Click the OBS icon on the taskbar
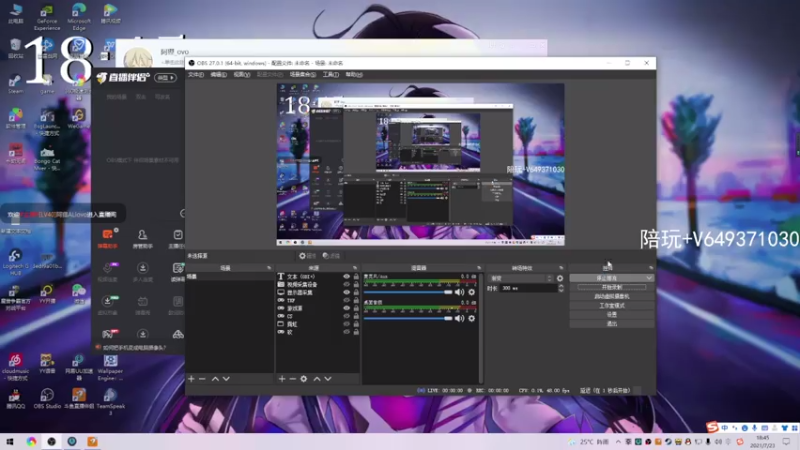The image size is (800, 450). 52,442
